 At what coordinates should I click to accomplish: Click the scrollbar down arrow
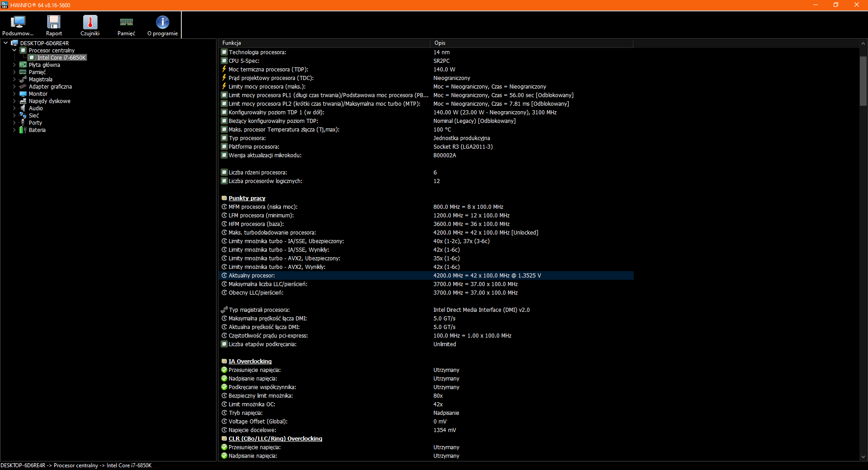[863, 457]
